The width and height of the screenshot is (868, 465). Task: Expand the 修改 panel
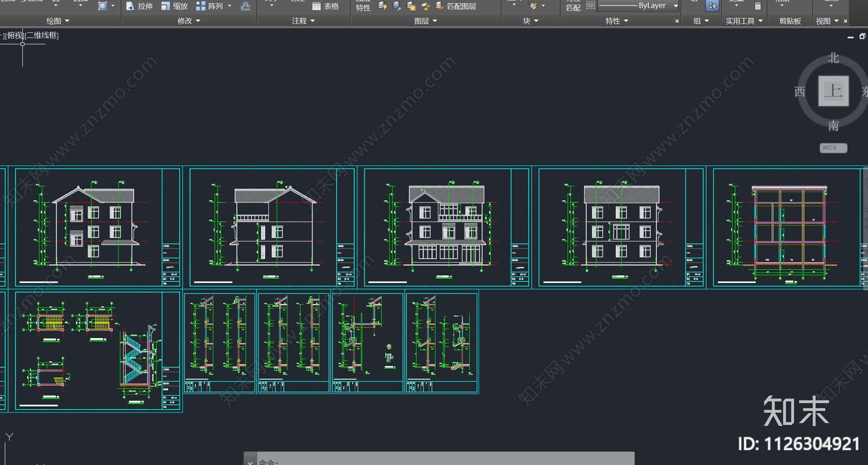pos(189,21)
